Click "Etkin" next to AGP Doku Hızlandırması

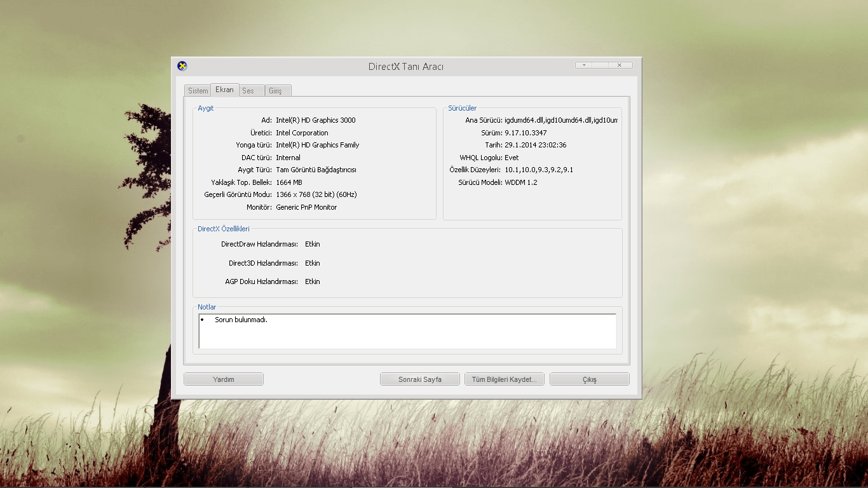pyautogui.click(x=313, y=281)
